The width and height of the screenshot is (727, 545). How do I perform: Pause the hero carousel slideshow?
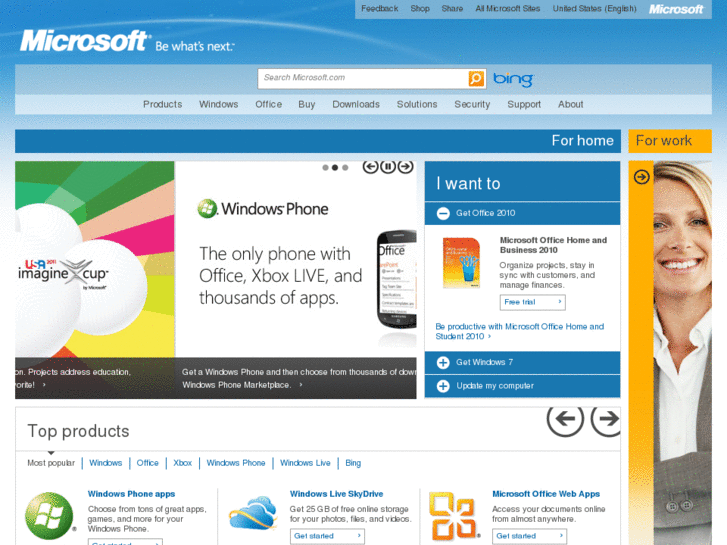point(388,166)
